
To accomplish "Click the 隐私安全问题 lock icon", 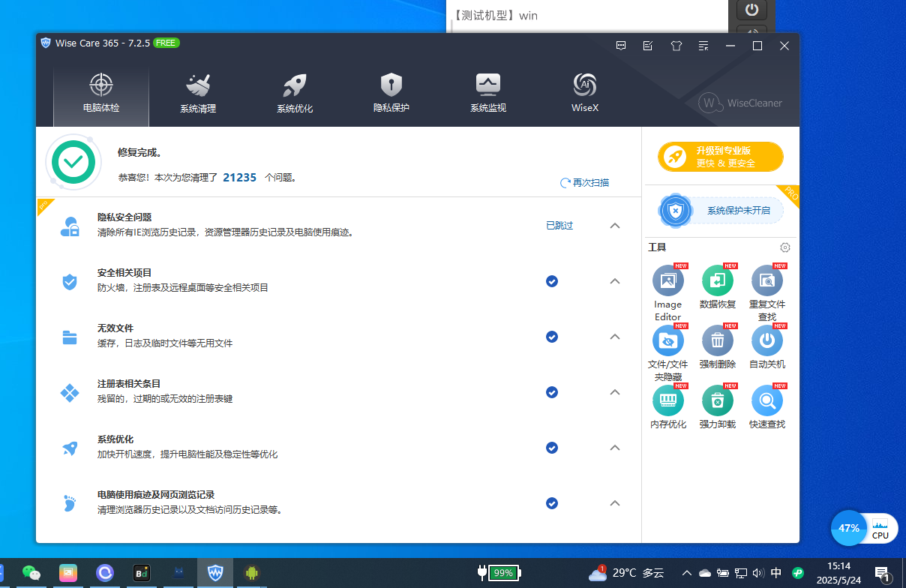I will tap(70, 226).
